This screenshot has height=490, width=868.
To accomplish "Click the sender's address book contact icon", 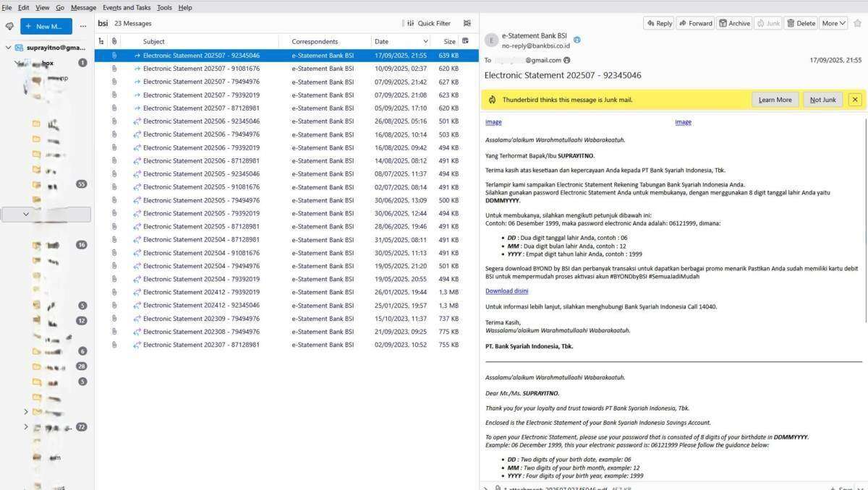I will (576, 40).
